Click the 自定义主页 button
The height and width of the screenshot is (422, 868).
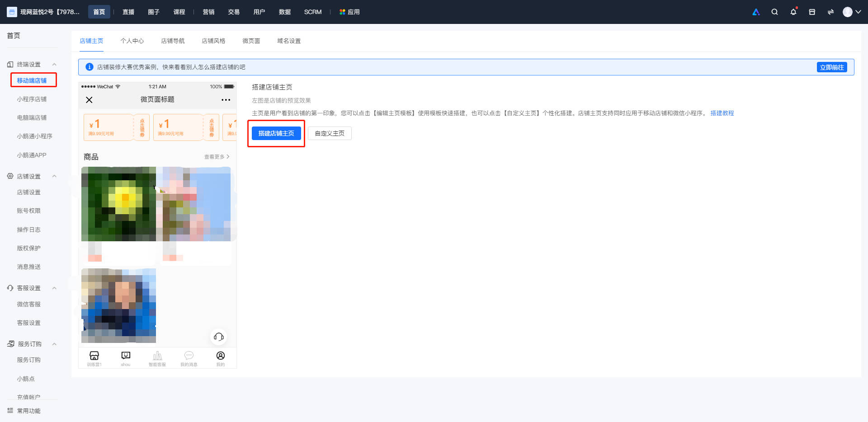[330, 133]
